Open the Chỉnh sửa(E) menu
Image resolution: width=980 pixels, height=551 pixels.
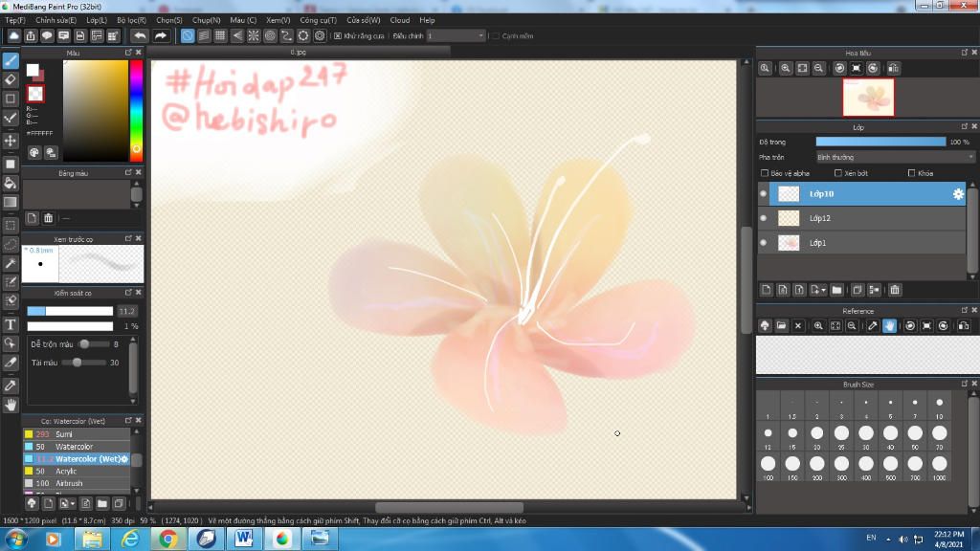56,20
